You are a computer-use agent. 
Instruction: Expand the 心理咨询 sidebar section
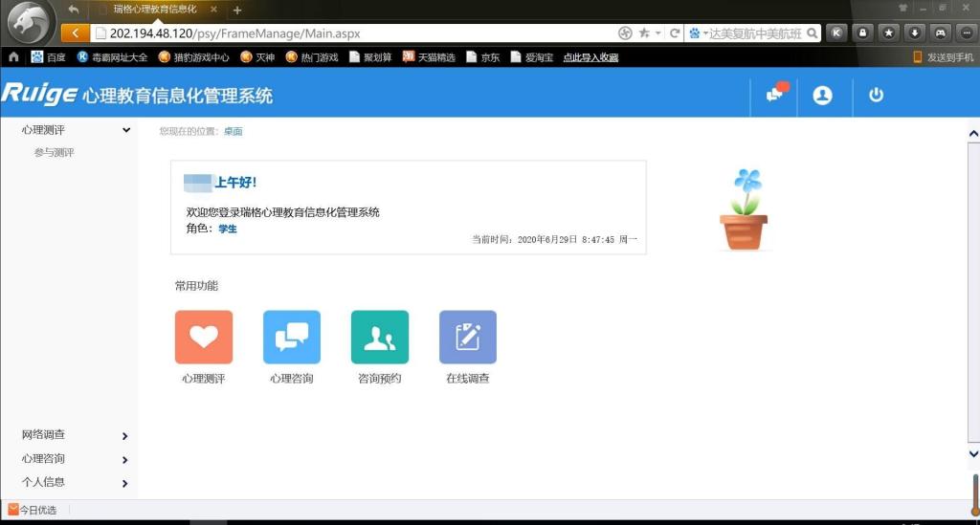(125, 460)
